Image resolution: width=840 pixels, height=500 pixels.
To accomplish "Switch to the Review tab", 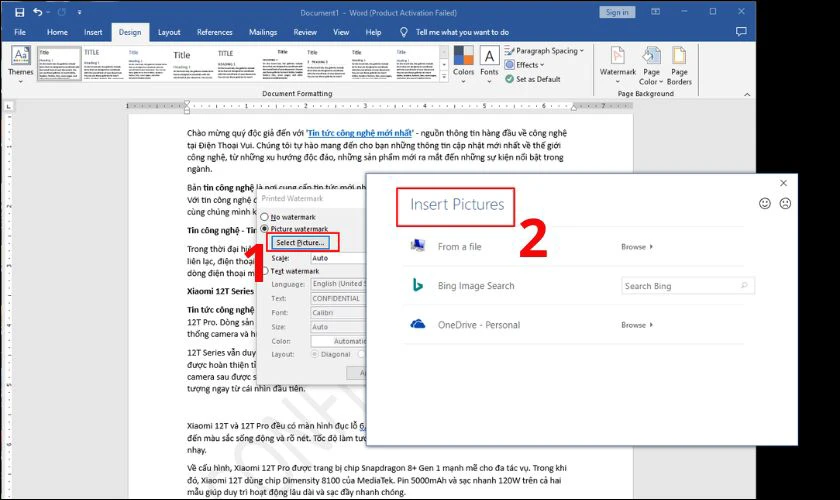I will pyautogui.click(x=305, y=32).
